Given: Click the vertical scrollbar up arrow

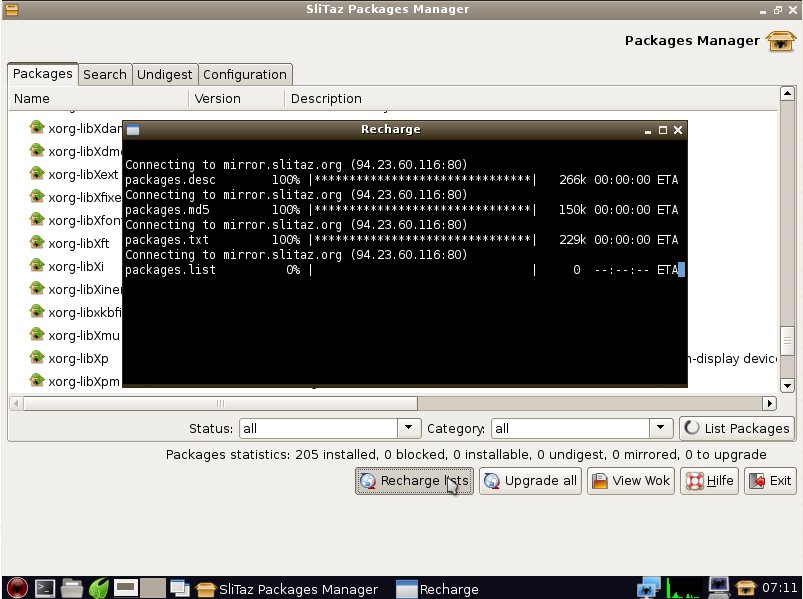Looking at the screenshot, I should (787, 94).
